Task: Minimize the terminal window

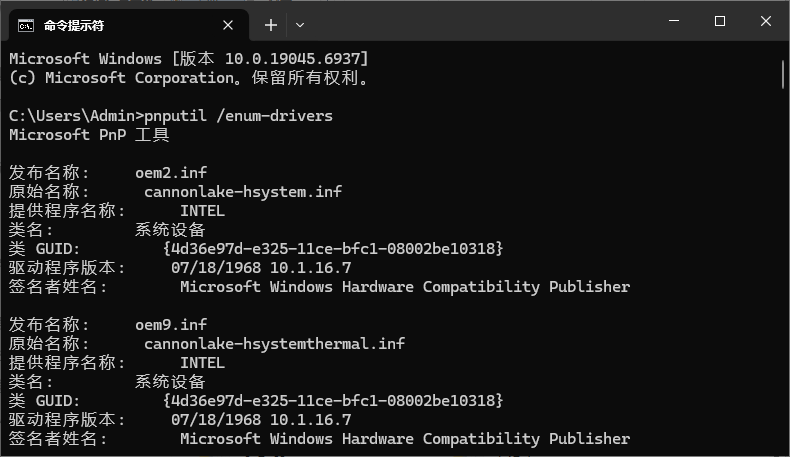Action: click(673, 22)
